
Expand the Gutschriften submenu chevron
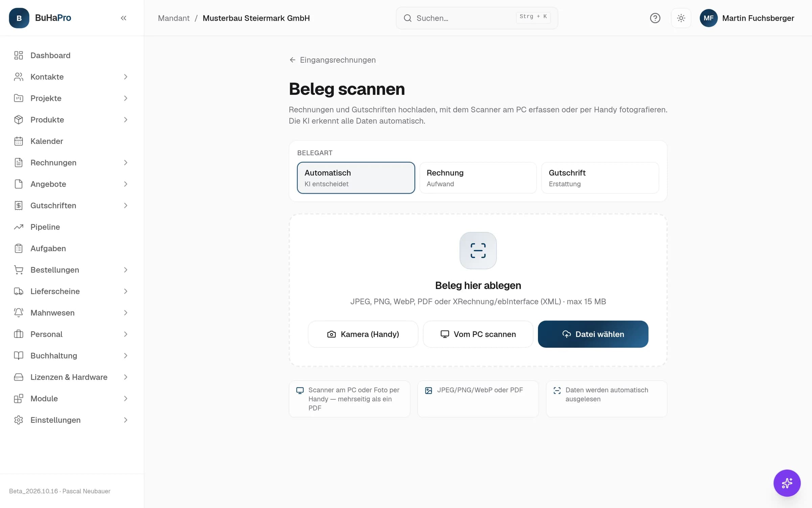click(126, 206)
